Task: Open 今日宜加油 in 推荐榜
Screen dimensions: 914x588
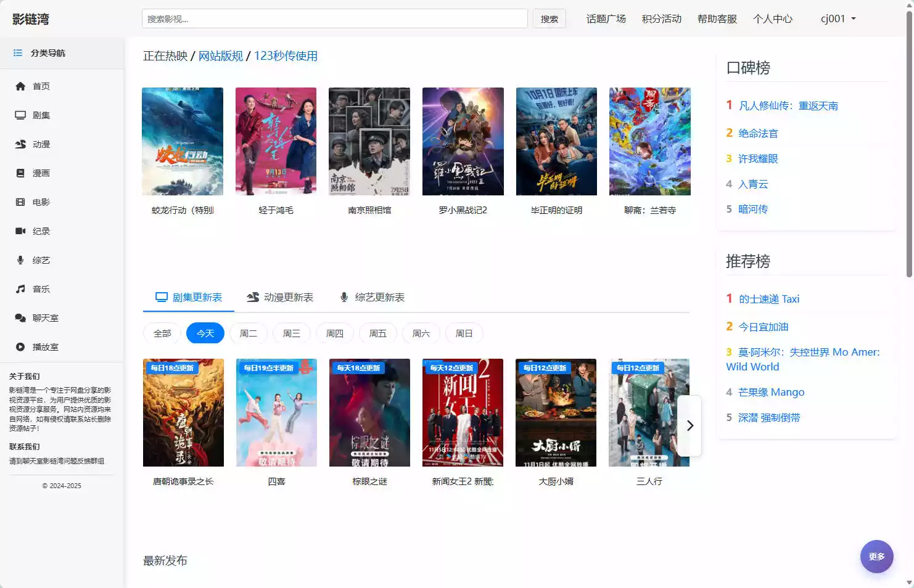Action: 764,327
